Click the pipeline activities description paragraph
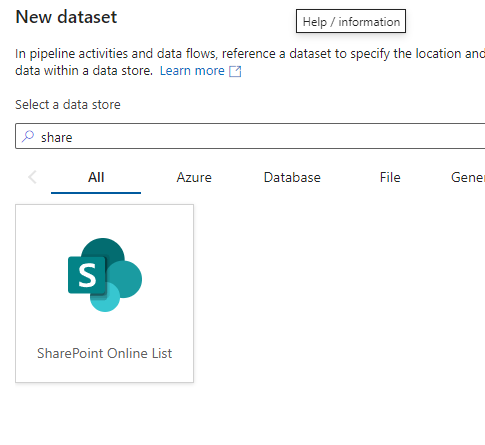This screenshot has height=445, width=485. tap(250, 62)
